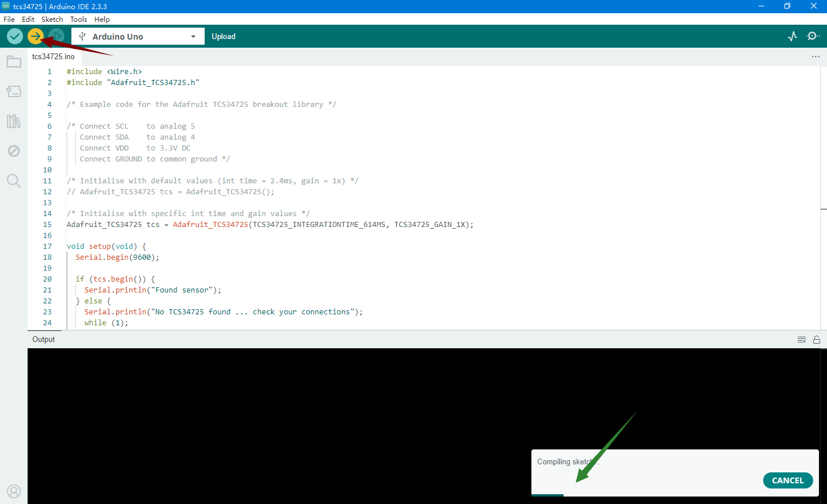Toggle the output scroll lock icon
827x504 pixels.
pyautogui.click(x=817, y=340)
